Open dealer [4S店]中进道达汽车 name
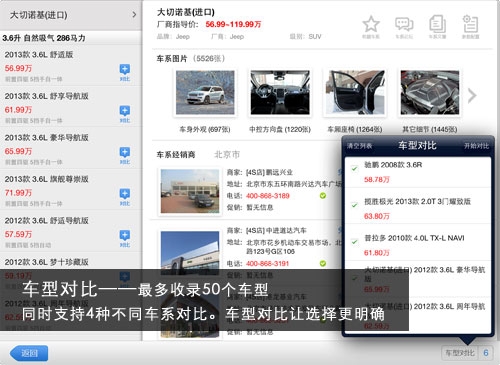500x365 pixels. [x=276, y=230]
